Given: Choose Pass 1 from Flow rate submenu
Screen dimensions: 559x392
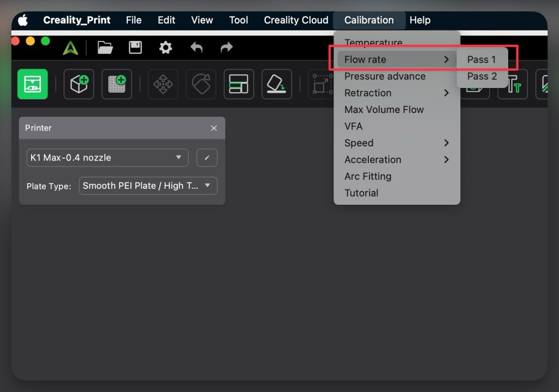Looking at the screenshot, I should (481, 60).
